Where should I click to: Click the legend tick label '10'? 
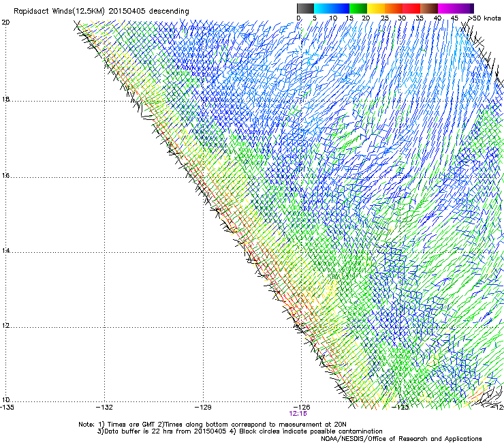point(333,18)
